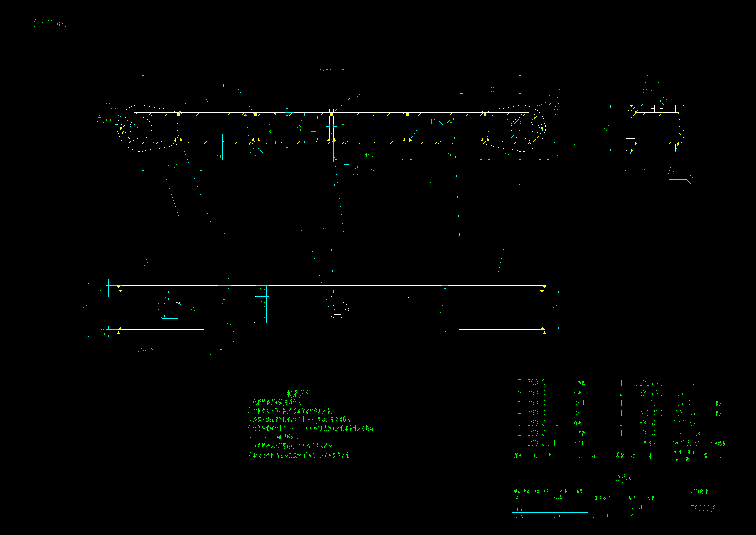Viewport: 756px width, 535px height.
Task: Select part name 下盖板
Action: pos(579,383)
